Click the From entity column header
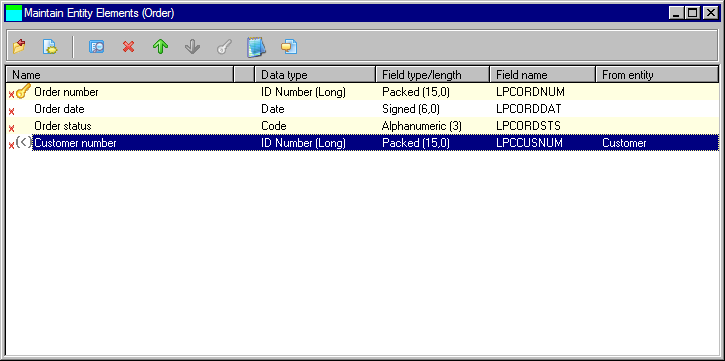This screenshot has height=361, width=725. coord(657,74)
